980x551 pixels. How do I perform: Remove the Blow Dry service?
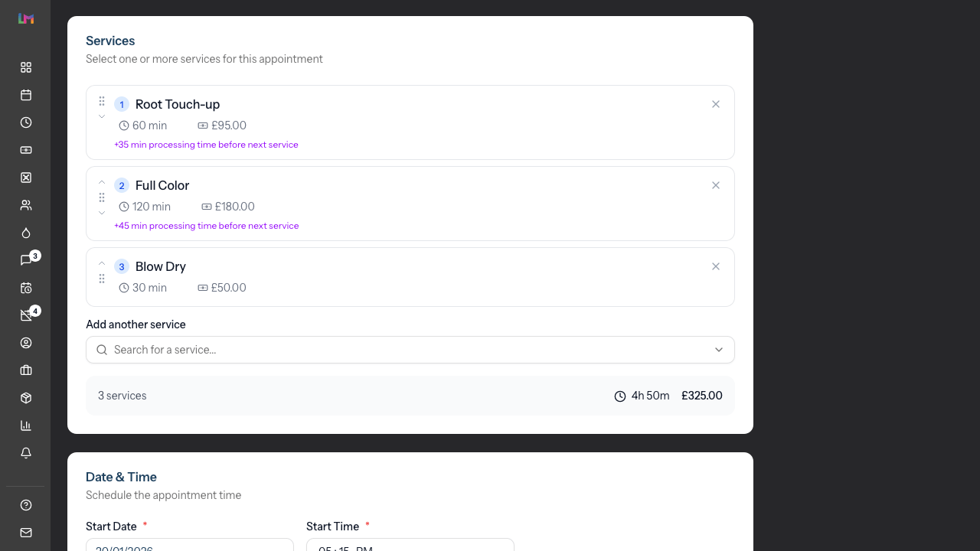pyautogui.click(x=716, y=266)
